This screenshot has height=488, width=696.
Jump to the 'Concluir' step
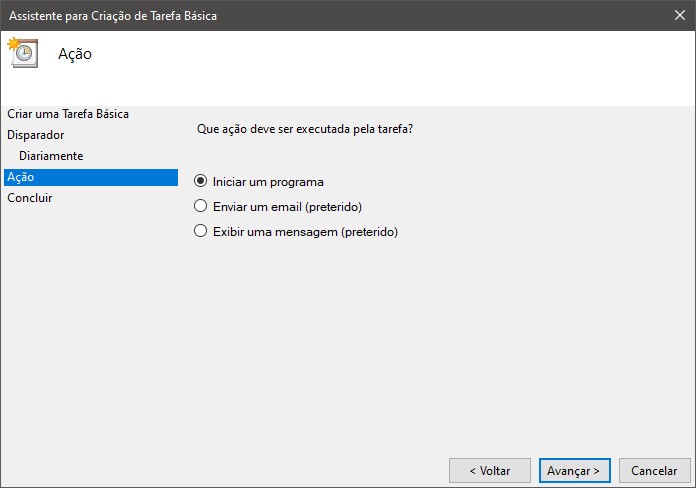pos(30,198)
